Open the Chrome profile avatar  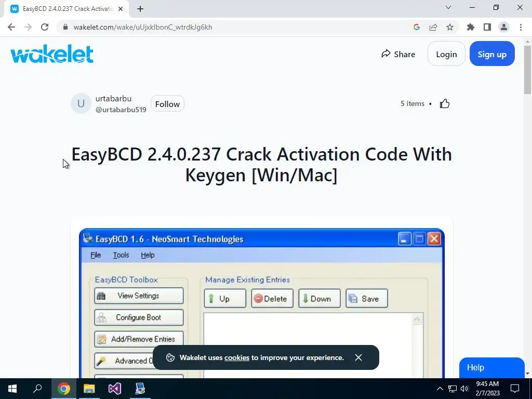click(504, 27)
